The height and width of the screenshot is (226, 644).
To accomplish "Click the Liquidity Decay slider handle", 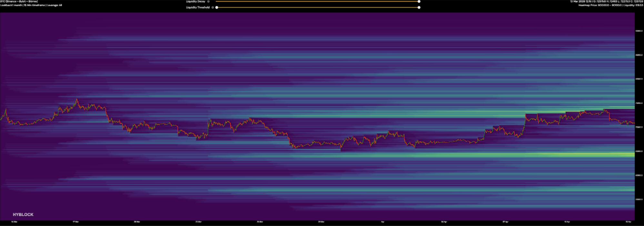I will pos(419,2).
